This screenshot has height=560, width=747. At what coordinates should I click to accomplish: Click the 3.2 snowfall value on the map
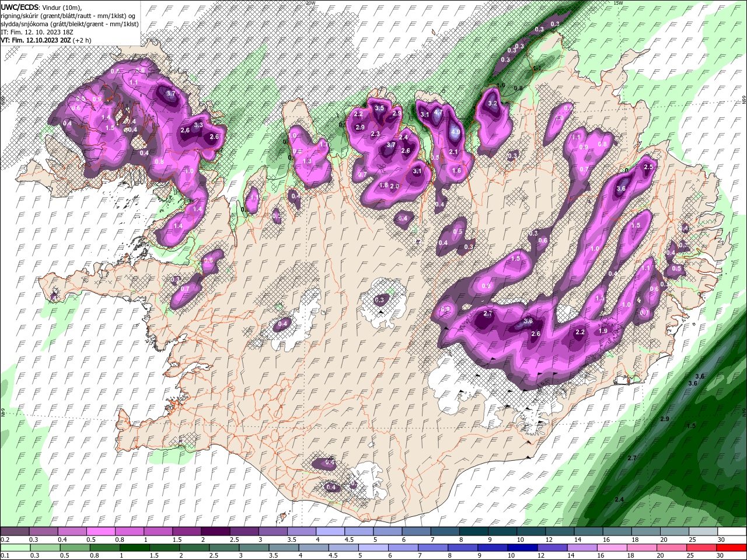[x=492, y=103]
